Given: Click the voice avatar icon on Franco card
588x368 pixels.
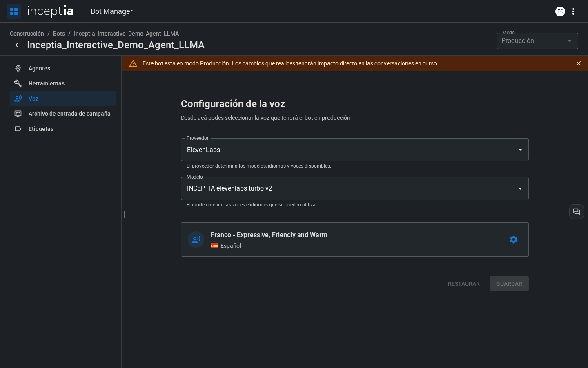Looking at the screenshot, I should coord(196,240).
